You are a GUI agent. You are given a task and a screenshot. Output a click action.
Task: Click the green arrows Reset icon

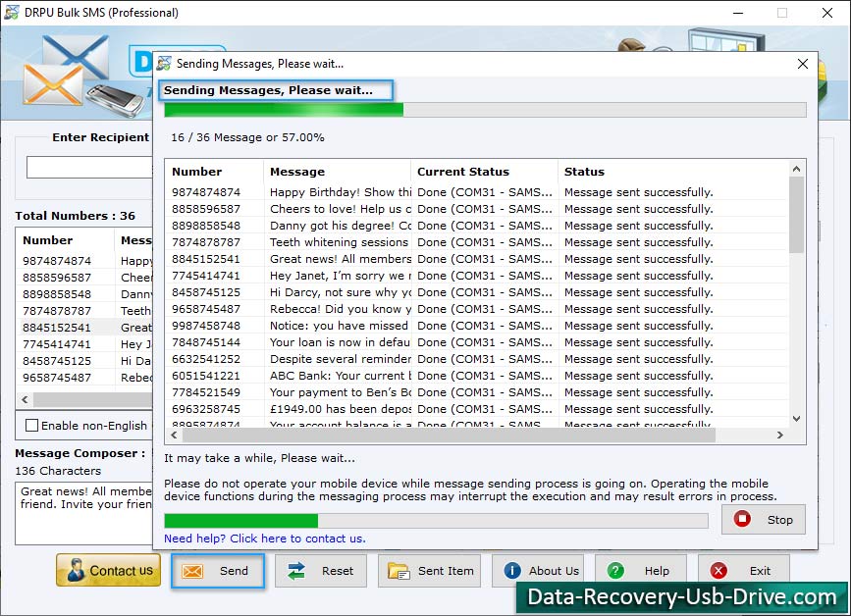pos(296,571)
